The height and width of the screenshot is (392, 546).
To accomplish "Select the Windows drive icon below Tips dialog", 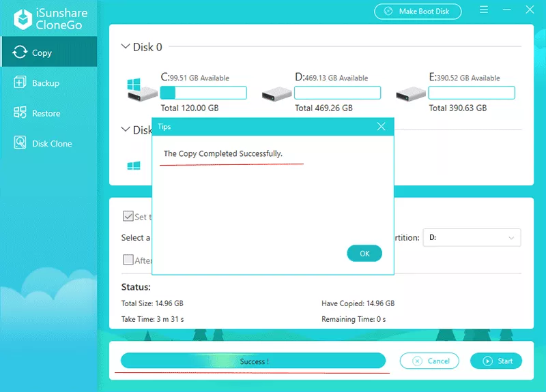I will [134, 166].
